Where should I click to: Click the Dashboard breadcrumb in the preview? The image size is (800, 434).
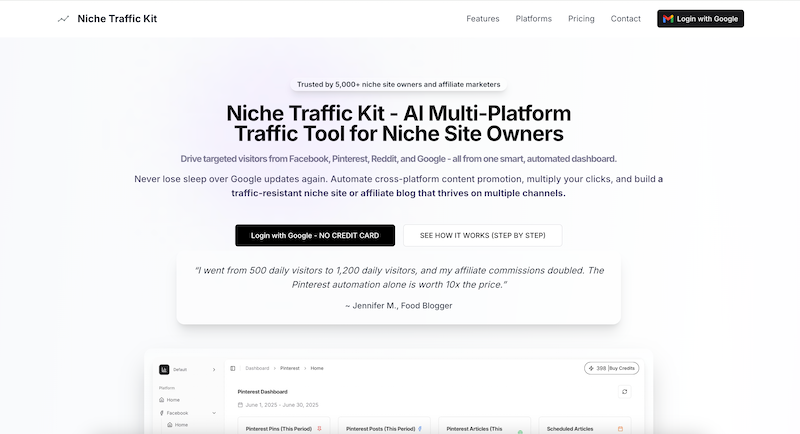(257, 368)
